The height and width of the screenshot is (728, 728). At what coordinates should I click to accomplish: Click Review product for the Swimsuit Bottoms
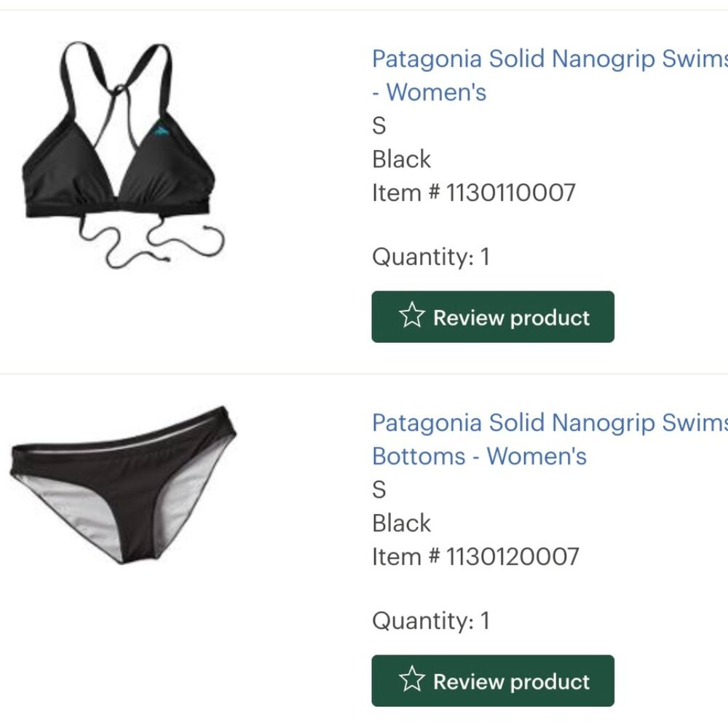[x=491, y=681]
